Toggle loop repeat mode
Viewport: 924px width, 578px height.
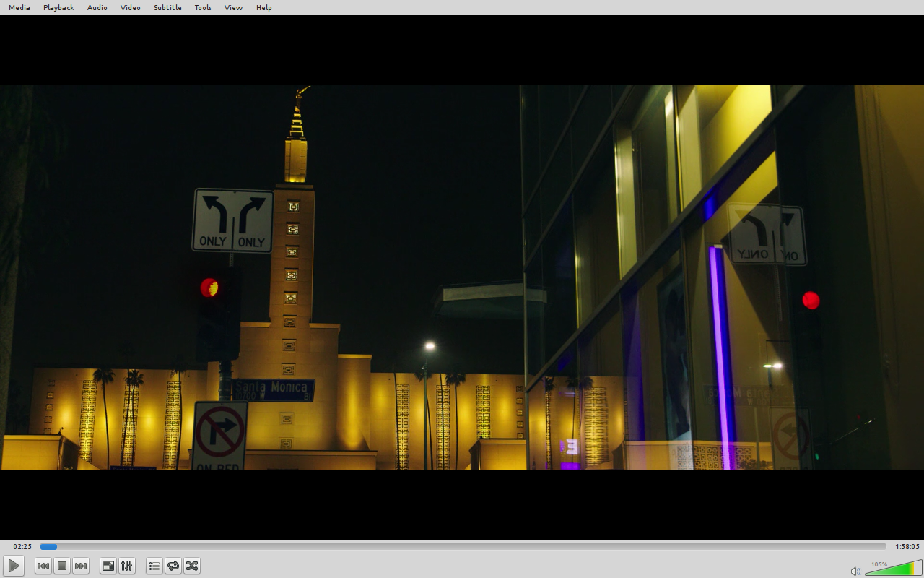(173, 566)
